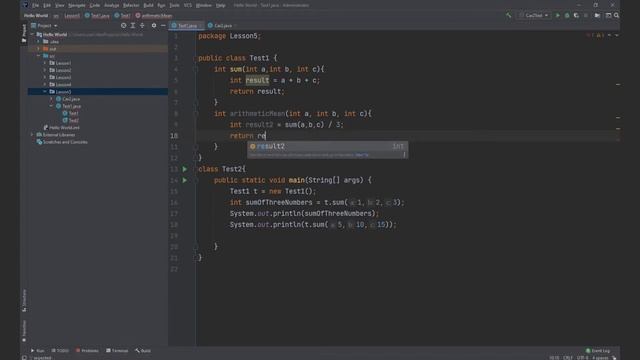This screenshot has width=640, height=360.
Task: Open the Run tool window button
Action: [x=38, y=351]
